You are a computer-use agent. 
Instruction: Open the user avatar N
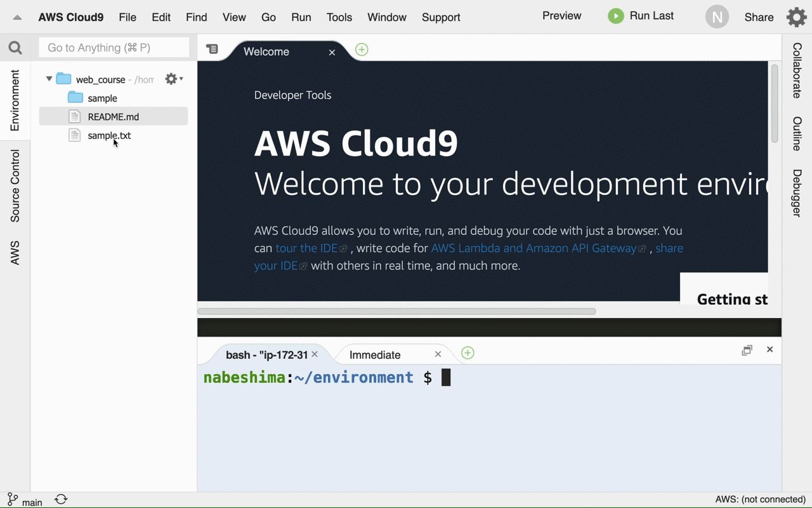click(x=717, y=17)
